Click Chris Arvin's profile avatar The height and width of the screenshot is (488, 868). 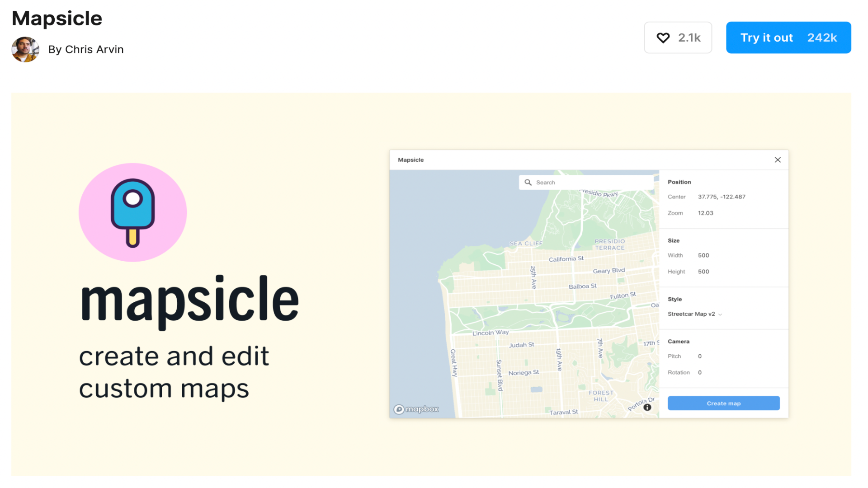coord(25,49)
